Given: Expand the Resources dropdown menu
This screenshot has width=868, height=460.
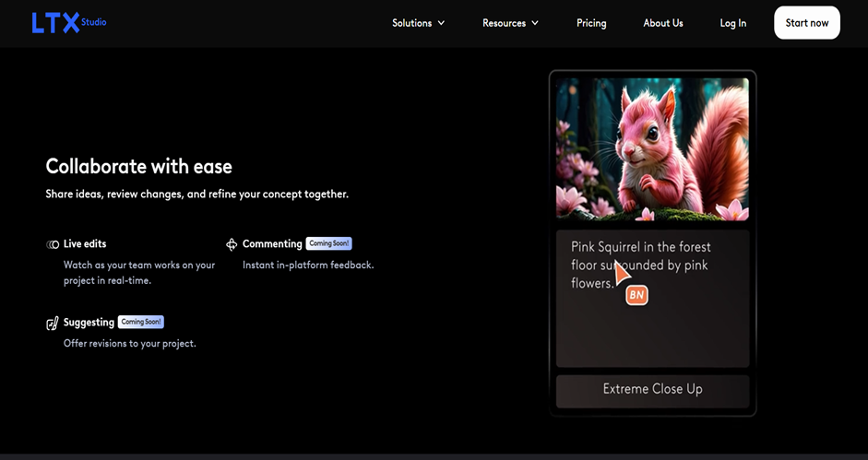Looking at the screenshot, I should tap(510, 23).
